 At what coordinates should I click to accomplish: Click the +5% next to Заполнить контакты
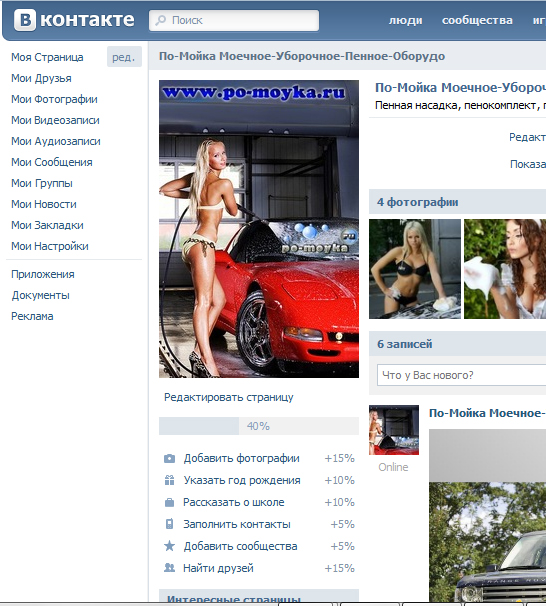(342, 524)
